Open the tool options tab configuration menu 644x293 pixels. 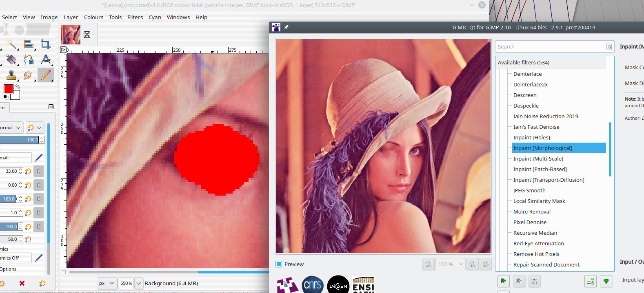tap(51, 107)
